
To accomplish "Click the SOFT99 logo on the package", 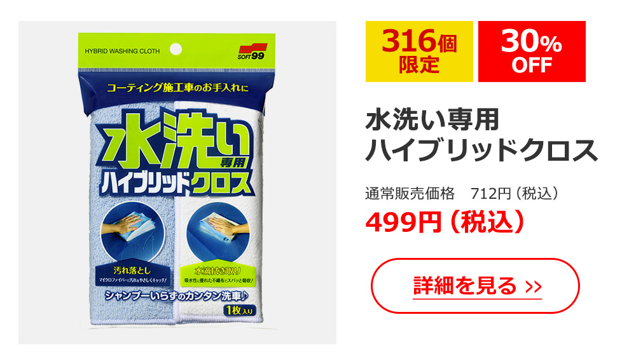I will pyautogui.click(x=251, y=51).
